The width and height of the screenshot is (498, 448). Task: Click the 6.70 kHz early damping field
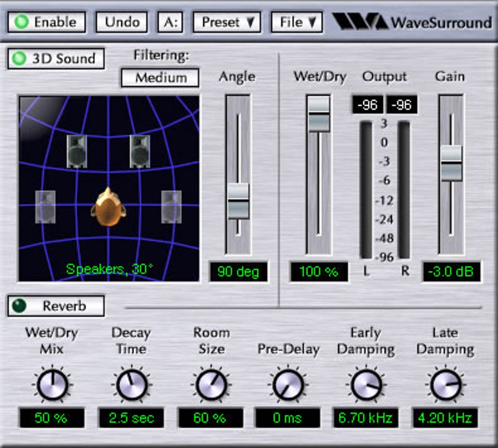click(x=366, y=418)
